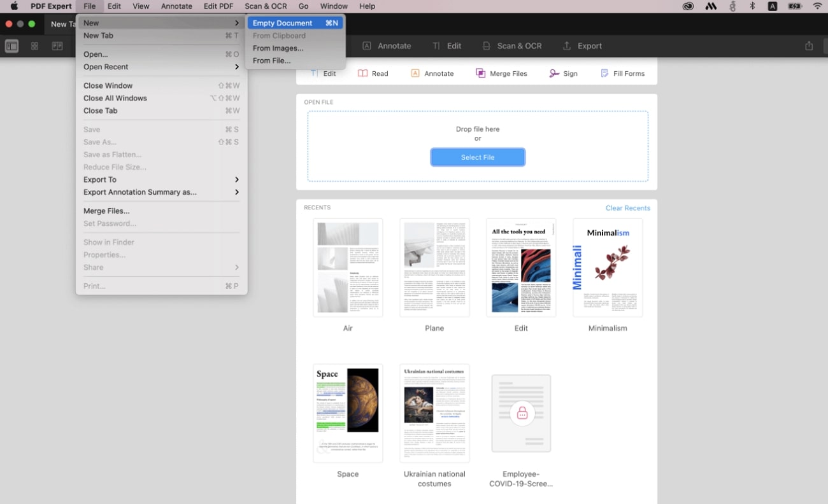This screenshot has height=504, width=828.
Task: Select New Tab in the File menu
Action: coord(161,36)
